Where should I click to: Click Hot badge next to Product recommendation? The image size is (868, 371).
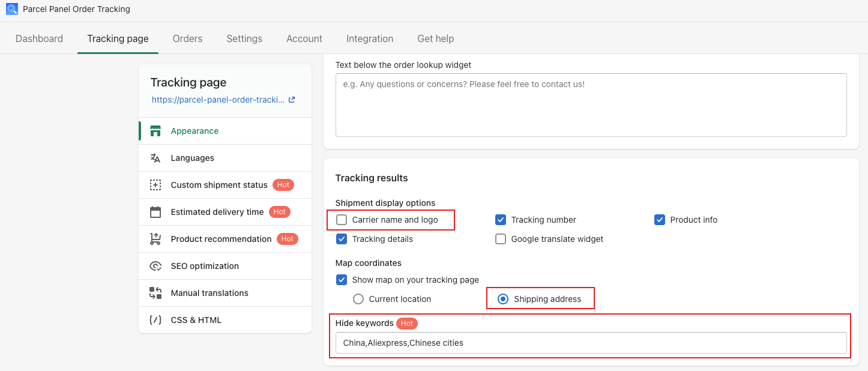(288, 239)
